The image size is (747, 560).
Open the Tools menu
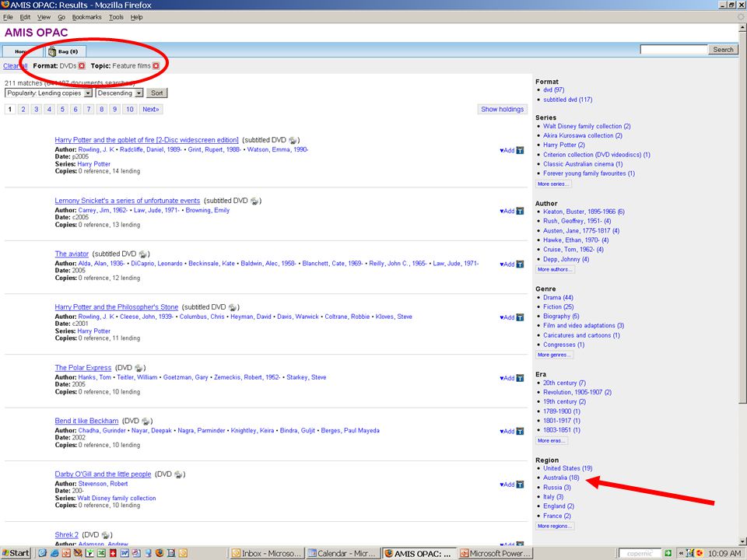(x=116, y=17)
